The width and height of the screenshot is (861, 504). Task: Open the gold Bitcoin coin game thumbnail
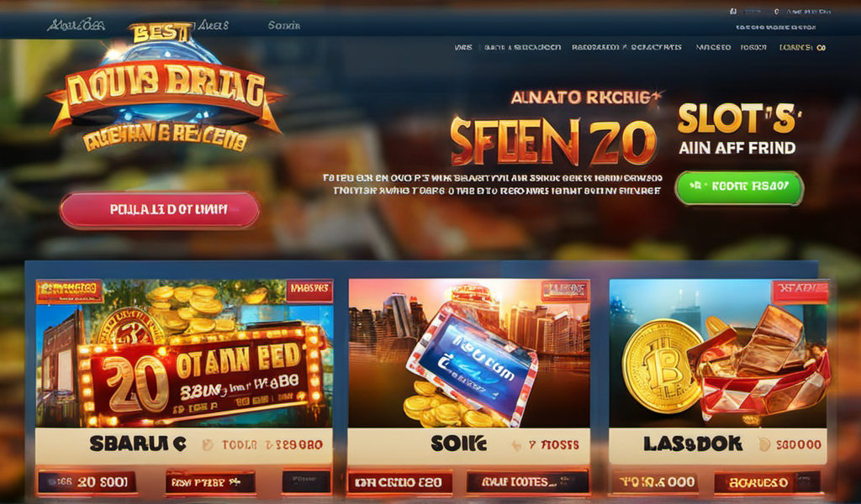click(718, 353)
